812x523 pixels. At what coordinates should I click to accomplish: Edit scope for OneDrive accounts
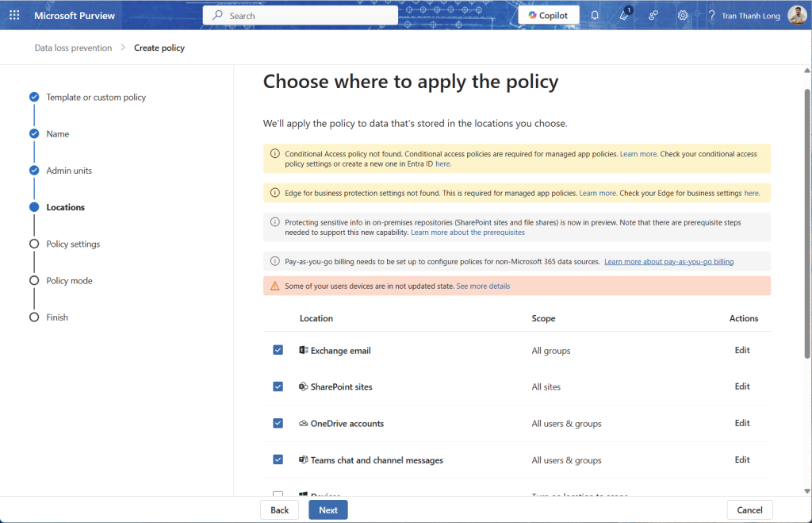(x=741, y=423)
